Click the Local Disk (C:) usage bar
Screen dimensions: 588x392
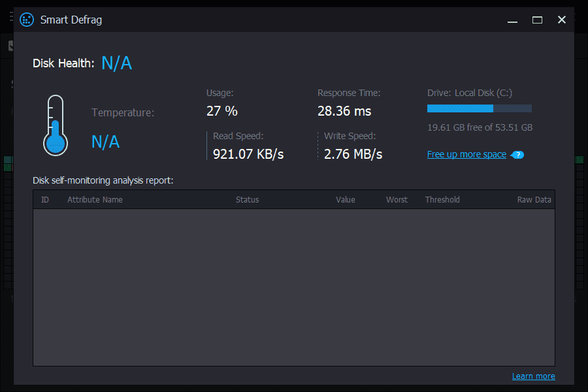(480, 109)
